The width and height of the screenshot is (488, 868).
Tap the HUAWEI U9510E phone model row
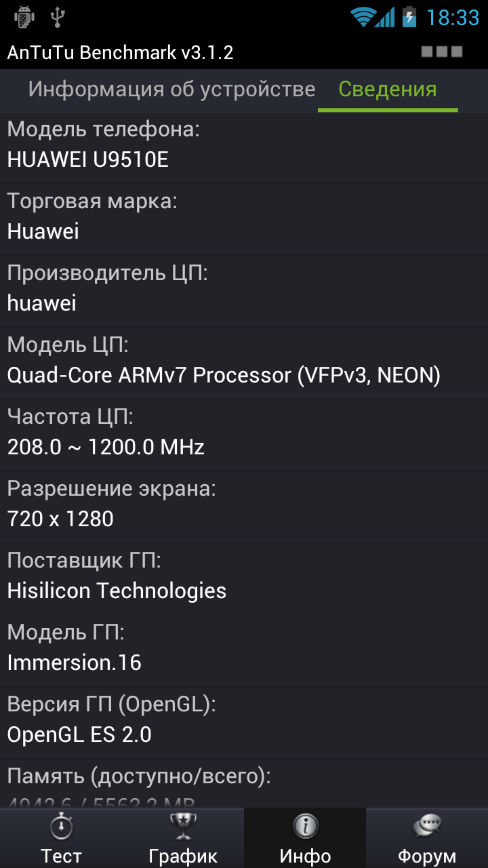pos(244,146)
